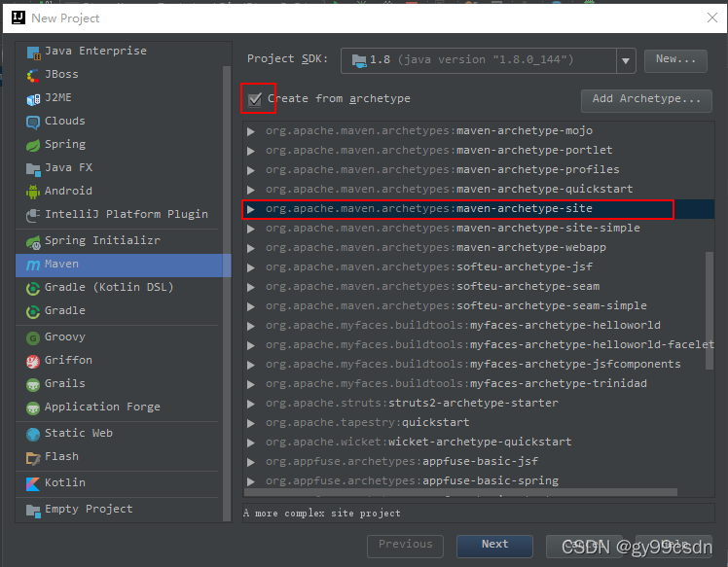Select Static Web globe icon
The height and width of the screenshot is (567, 728).
[33, 435]
